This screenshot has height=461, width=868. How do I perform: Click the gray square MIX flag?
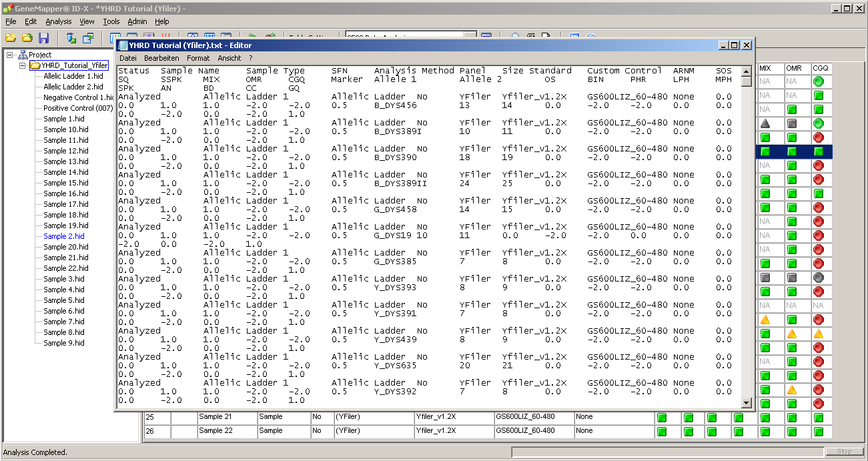(765, 278)
